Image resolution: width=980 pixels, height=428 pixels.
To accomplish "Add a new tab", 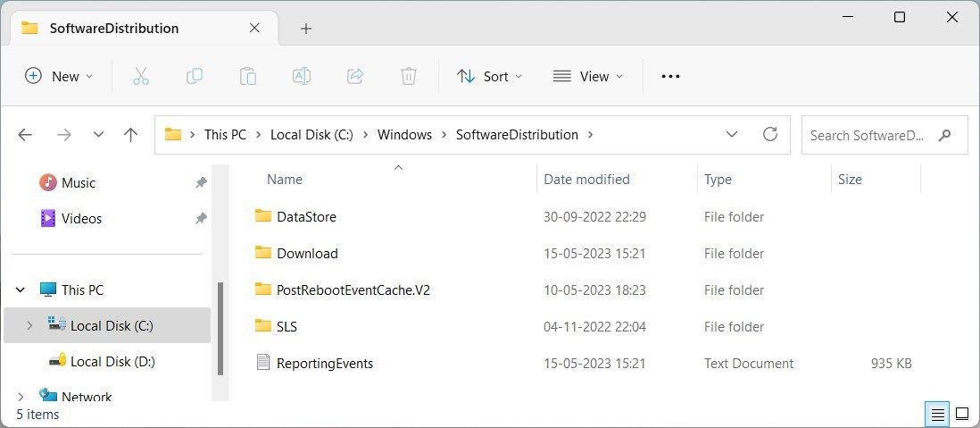I will [x=306, y=29].
